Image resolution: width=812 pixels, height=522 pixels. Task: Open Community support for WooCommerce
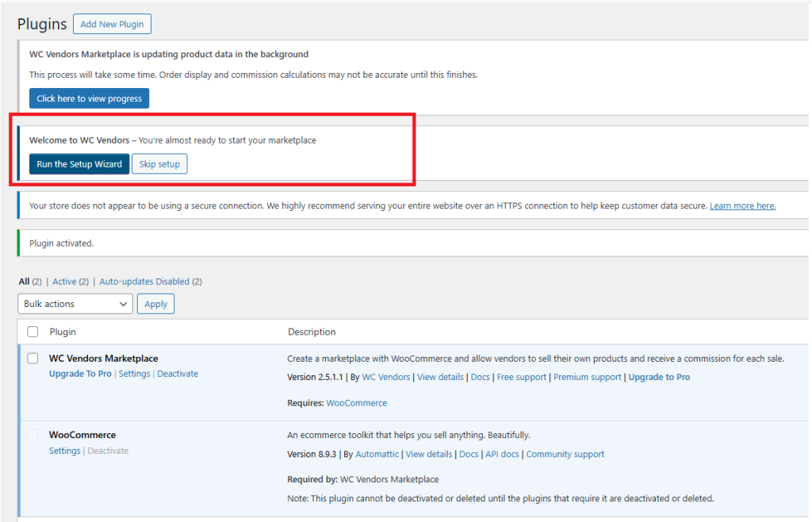pos(565,454)
